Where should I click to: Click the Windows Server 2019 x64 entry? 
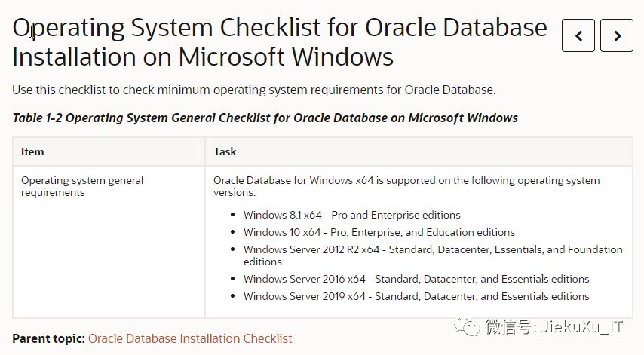416,296
